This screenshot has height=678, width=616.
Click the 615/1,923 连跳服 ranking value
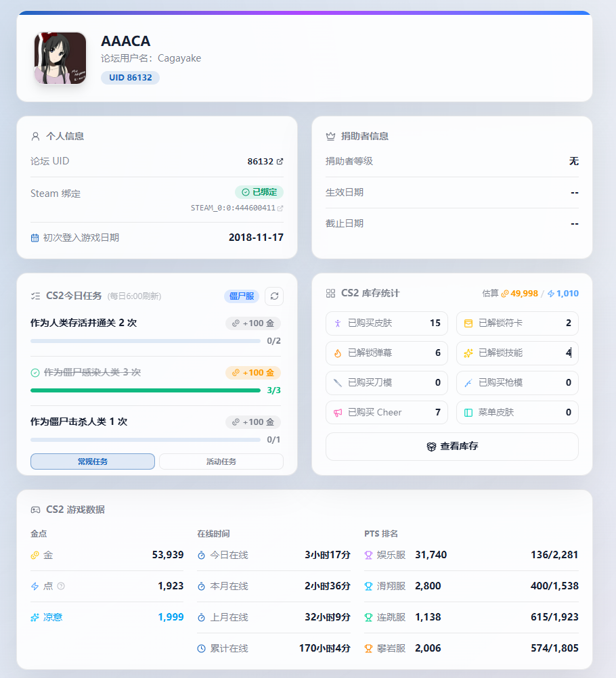coord(554,617)
